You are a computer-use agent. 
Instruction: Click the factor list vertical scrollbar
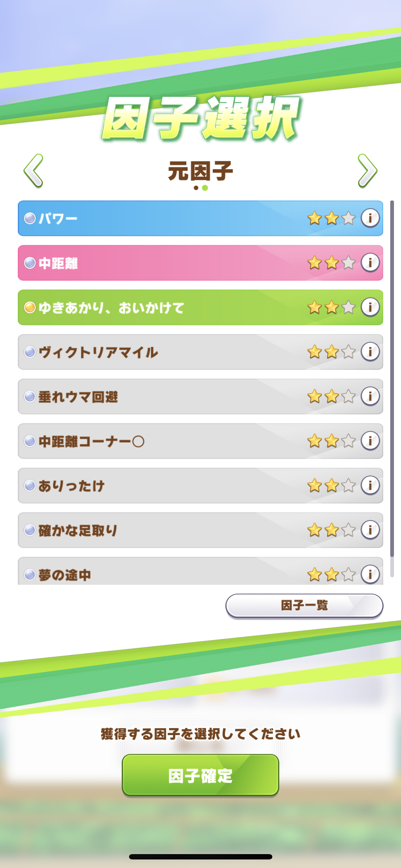pos(392,378)
